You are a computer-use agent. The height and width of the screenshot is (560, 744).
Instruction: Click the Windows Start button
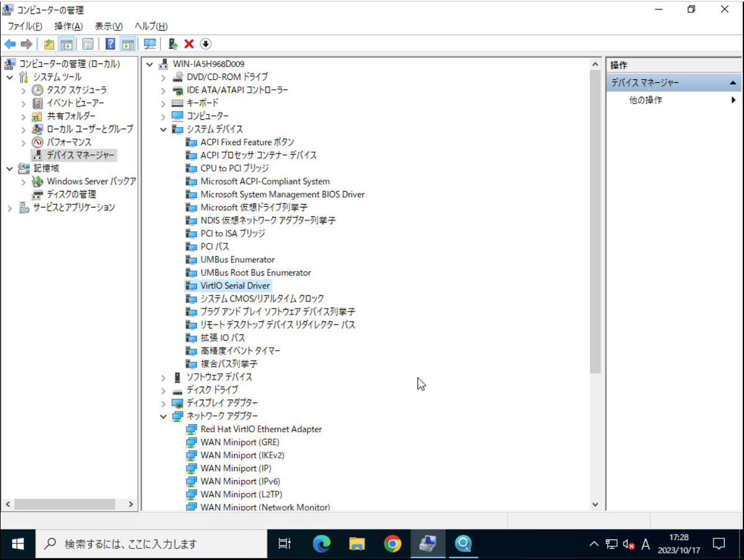pyautogui.click(x=18, y=544)
